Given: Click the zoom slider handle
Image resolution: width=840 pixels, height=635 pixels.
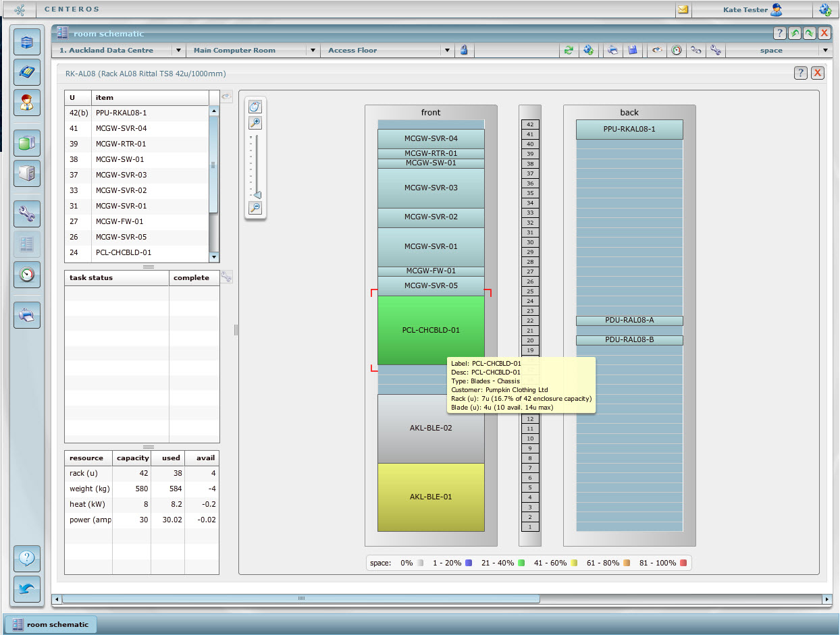Looking at the screenshot, I should [257, 195].
